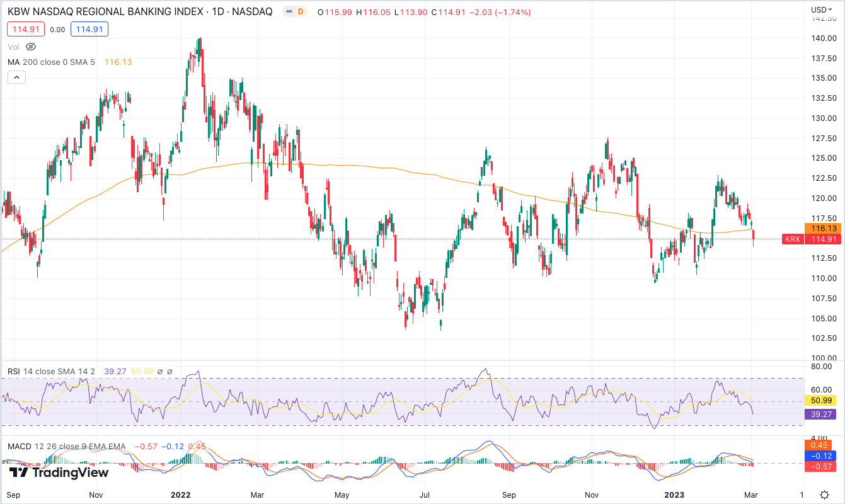Click the blue -0.12 MACD axis label
Image resolution: width=845 pixels, height=504 pixels.
point(824,455)
